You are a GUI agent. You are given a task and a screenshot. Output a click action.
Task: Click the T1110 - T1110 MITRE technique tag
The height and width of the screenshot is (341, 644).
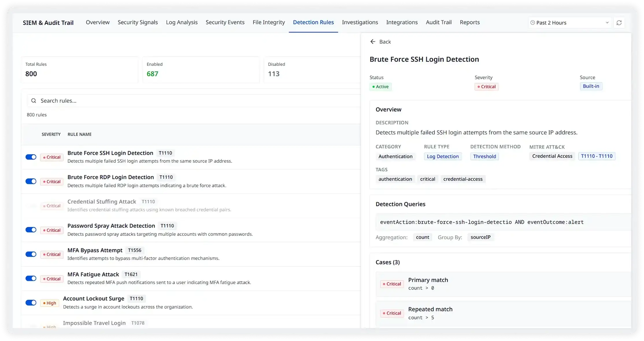(597, 156)
